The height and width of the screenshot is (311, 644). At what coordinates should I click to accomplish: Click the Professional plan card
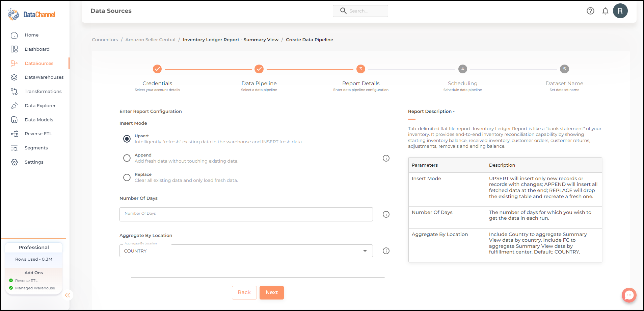34,247
